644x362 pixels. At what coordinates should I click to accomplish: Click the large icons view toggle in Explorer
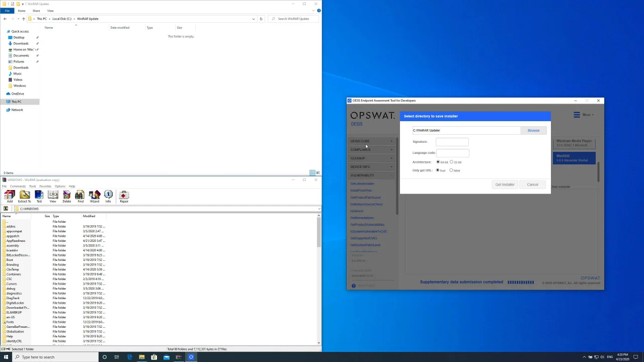(317, 173)
